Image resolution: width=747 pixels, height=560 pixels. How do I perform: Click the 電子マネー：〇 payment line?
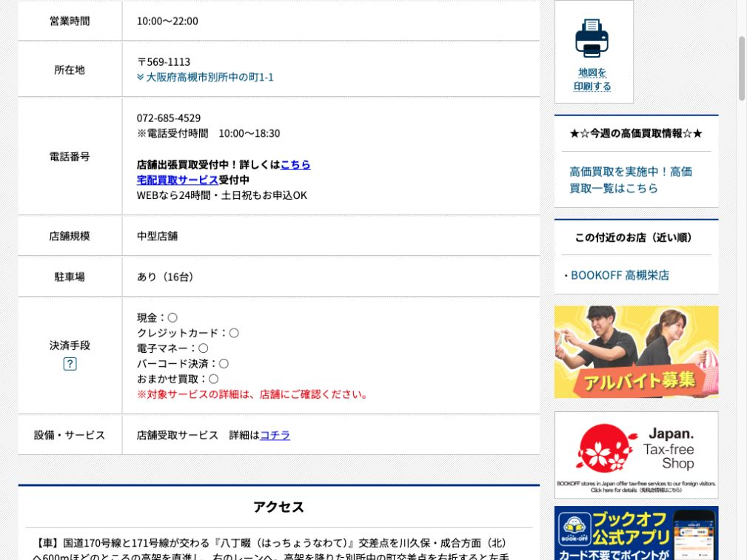click(172, 348)
